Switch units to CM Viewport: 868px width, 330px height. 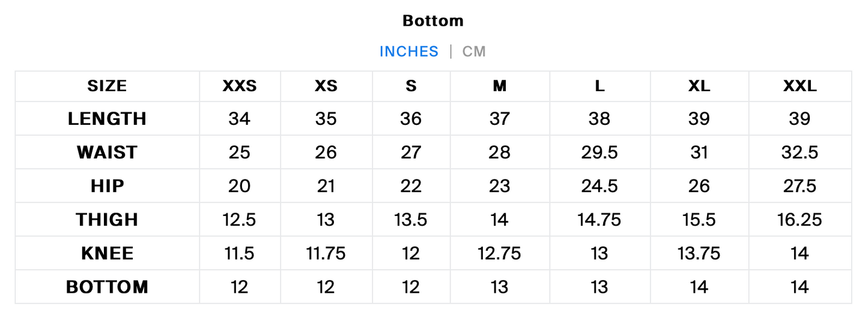coord(474,52)
